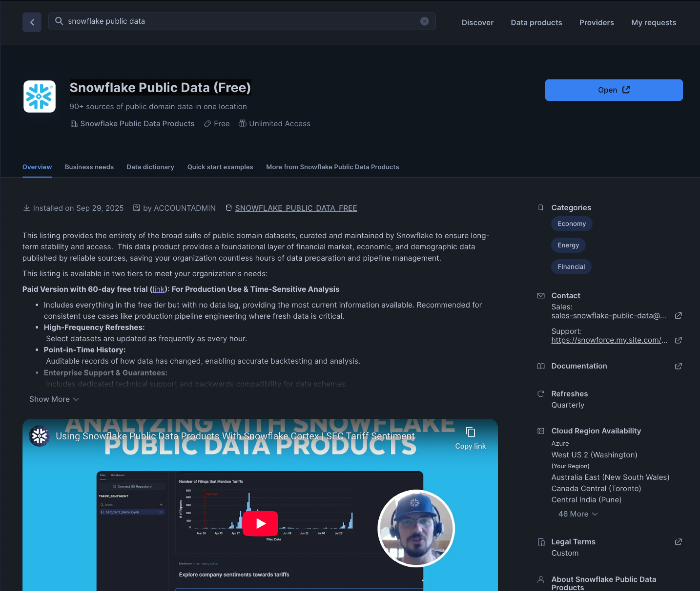Open the Data dictionary tab
This screenshot has width=700, height=591.
tap(150, 167)
